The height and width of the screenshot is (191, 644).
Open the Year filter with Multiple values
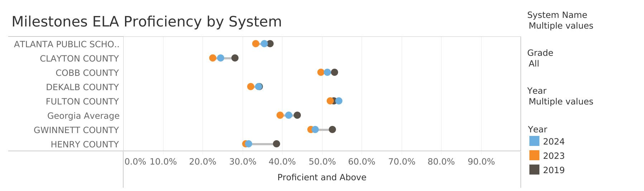(561, 102)
